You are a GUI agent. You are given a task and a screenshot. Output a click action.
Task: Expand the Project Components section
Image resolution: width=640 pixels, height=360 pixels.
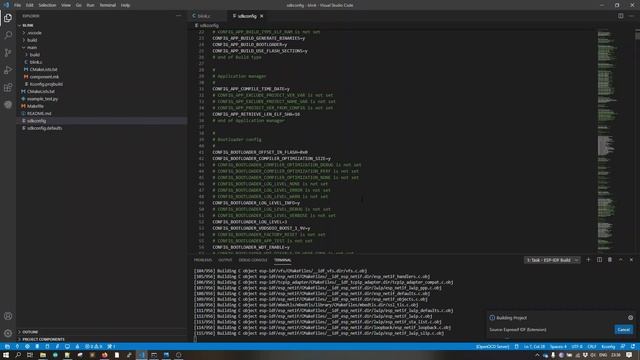coord(102,339)
